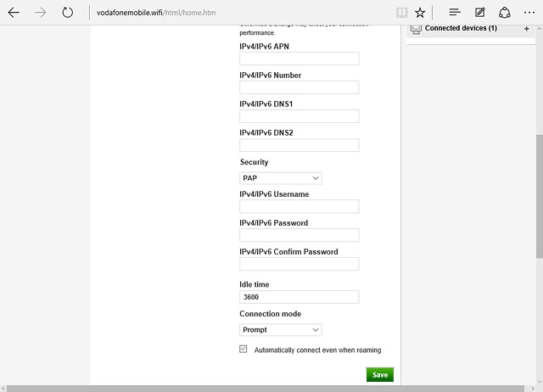Click the browser Back arrow
The height and width of the screenshot is (392, 543).
[14, 13]
